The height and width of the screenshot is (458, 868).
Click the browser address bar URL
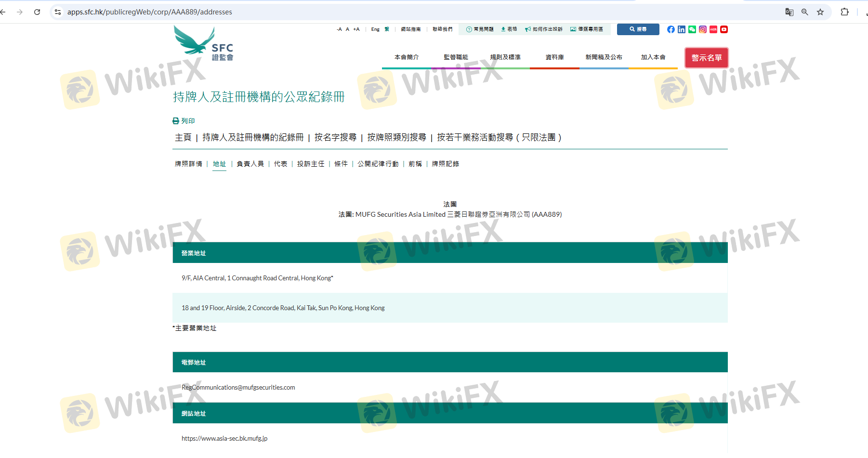(150, 12)
